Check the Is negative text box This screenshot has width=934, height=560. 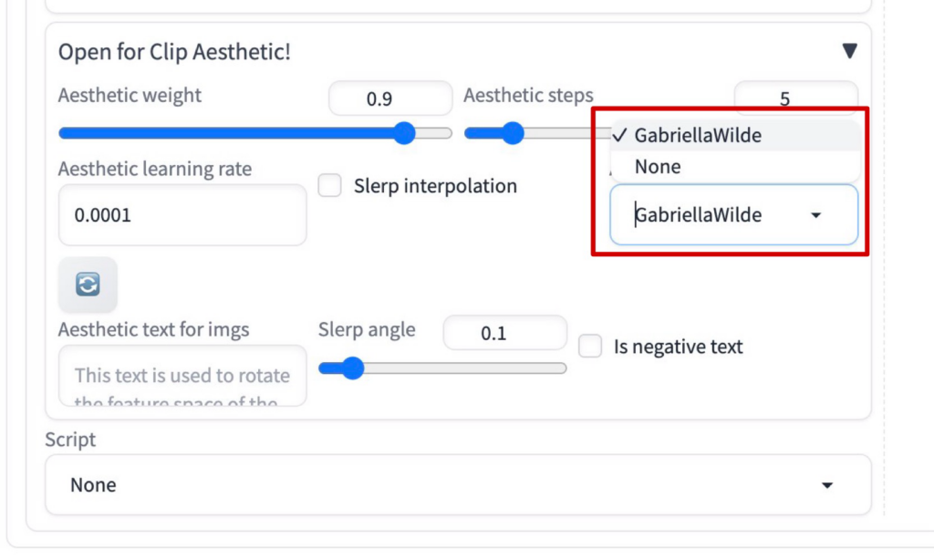point(591,347)
